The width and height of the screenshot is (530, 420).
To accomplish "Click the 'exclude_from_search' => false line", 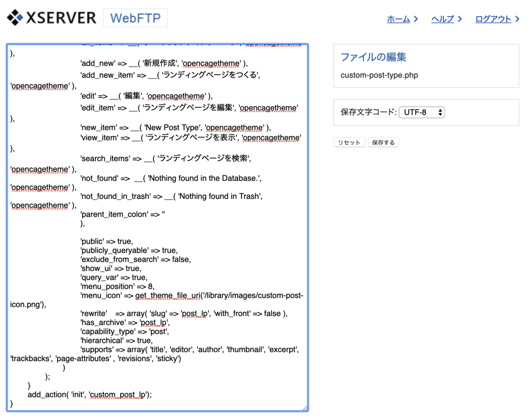I will point(136,259).
